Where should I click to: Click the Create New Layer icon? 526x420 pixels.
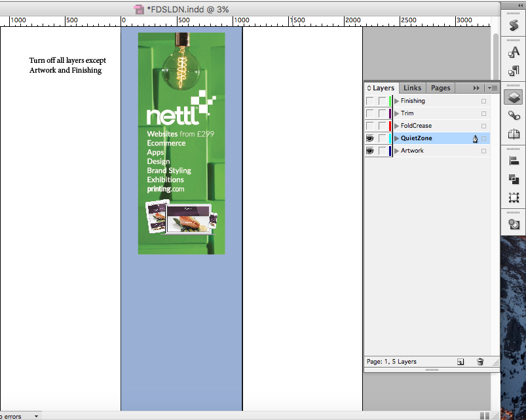tap(460, 362)
